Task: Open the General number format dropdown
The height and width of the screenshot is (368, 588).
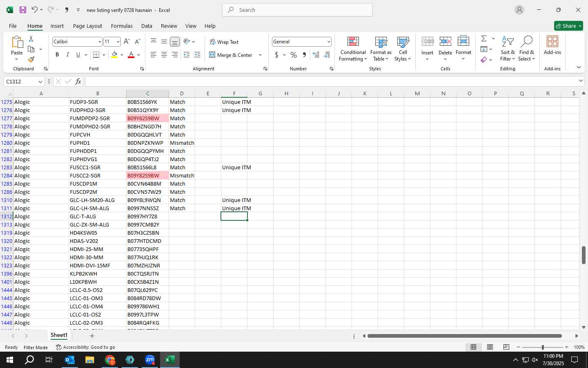Action: click(328, 42)
